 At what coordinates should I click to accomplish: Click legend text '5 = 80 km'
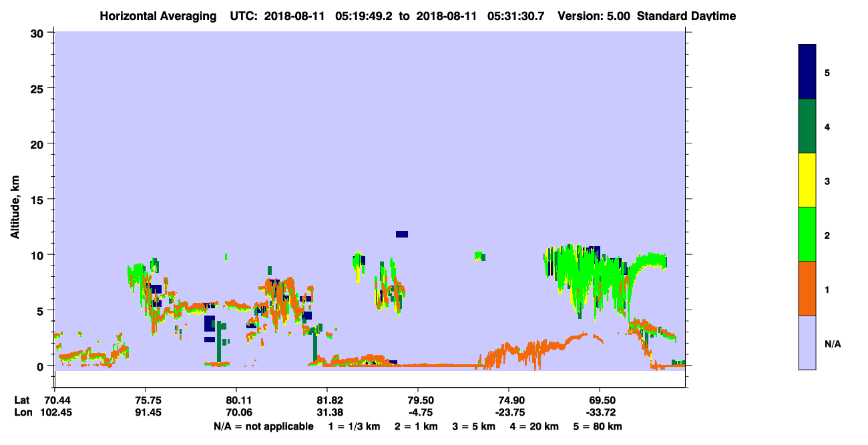(x=596, y=426)
